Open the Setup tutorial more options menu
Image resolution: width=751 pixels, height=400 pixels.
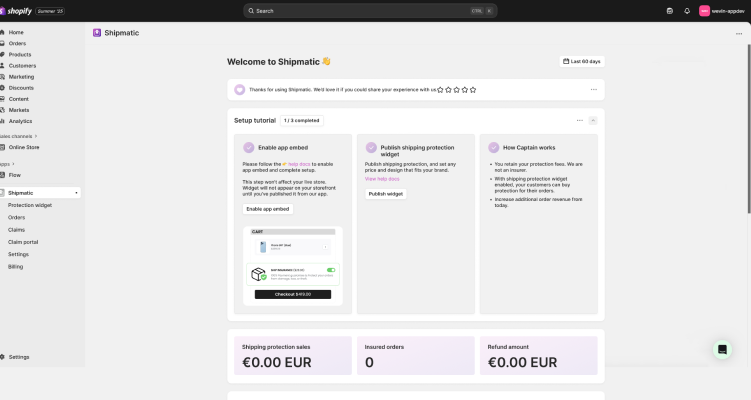pyautogui.click(x=580, y=120)
